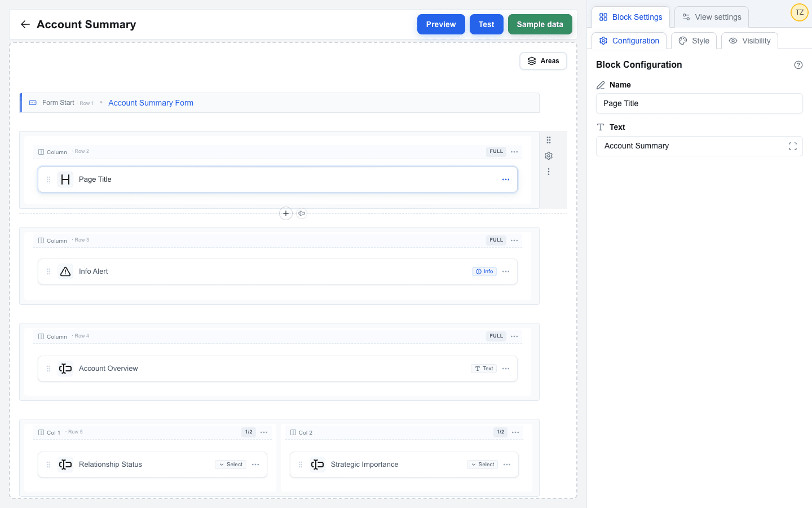Open Row 2 vertical dots menu
The width and height of the screenshot is (812, 508).
(549, 172)
